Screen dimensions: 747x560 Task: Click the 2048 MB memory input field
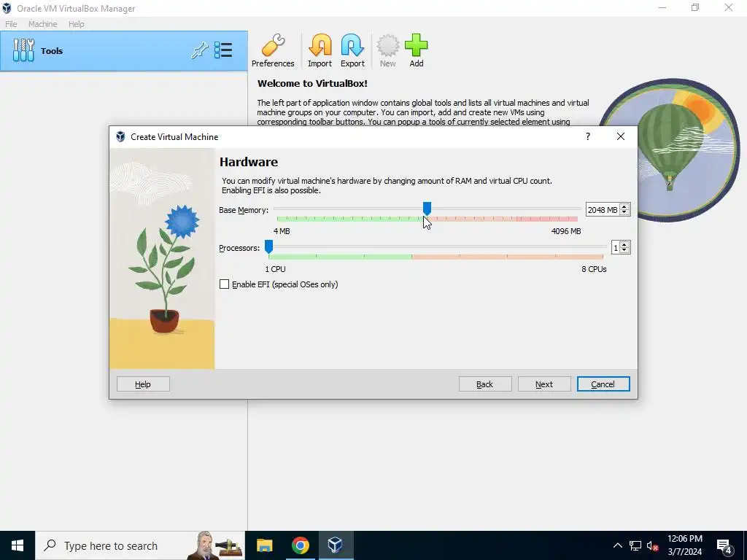tap(602, 209)
